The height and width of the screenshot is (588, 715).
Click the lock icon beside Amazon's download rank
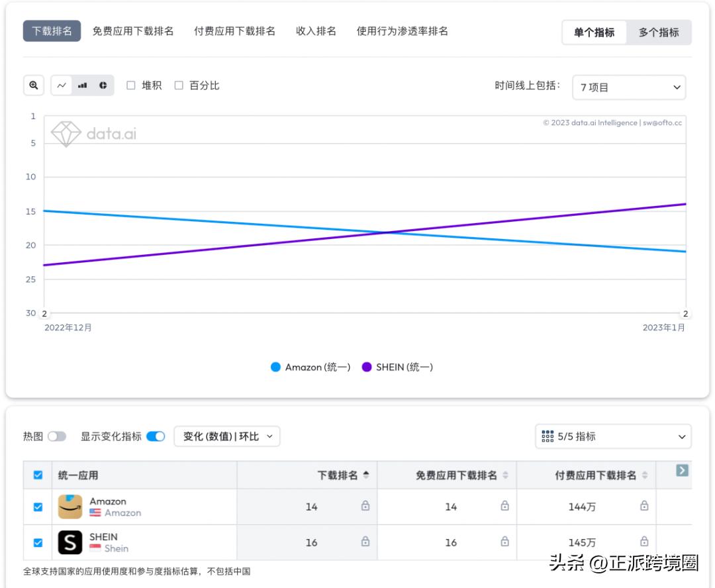pyautogui.click(x=365, y=505)
